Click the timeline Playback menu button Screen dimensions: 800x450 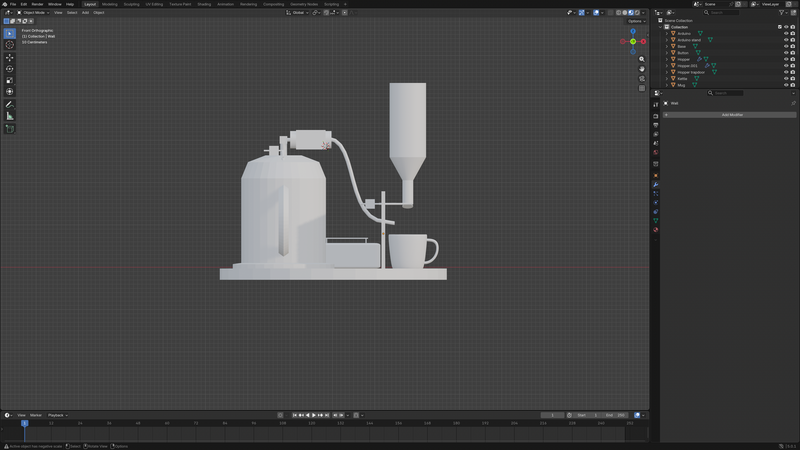coord(56,415)
